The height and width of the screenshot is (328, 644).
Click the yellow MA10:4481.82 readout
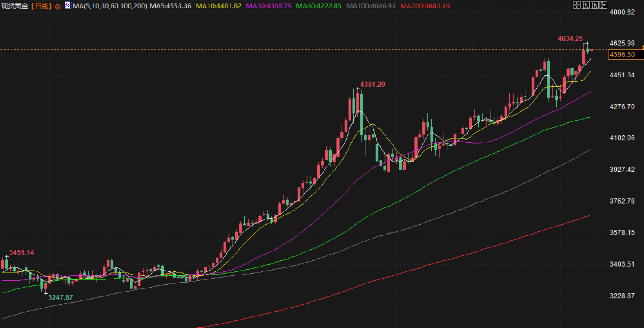point(219,6)
